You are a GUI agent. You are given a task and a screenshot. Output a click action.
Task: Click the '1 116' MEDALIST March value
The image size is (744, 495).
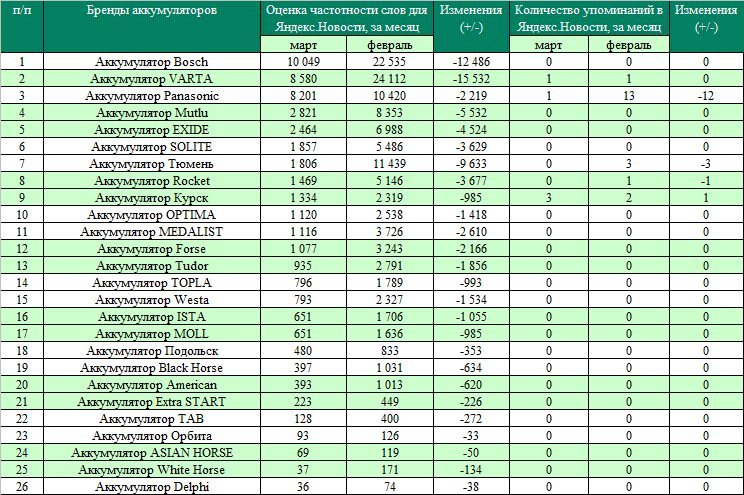304,232
